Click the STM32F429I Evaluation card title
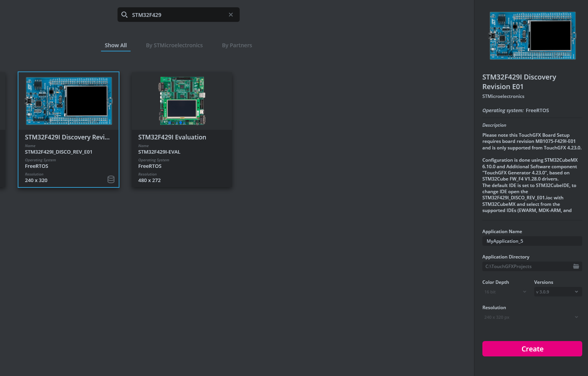This screenshot has width=588, height=376. point(172,137)
